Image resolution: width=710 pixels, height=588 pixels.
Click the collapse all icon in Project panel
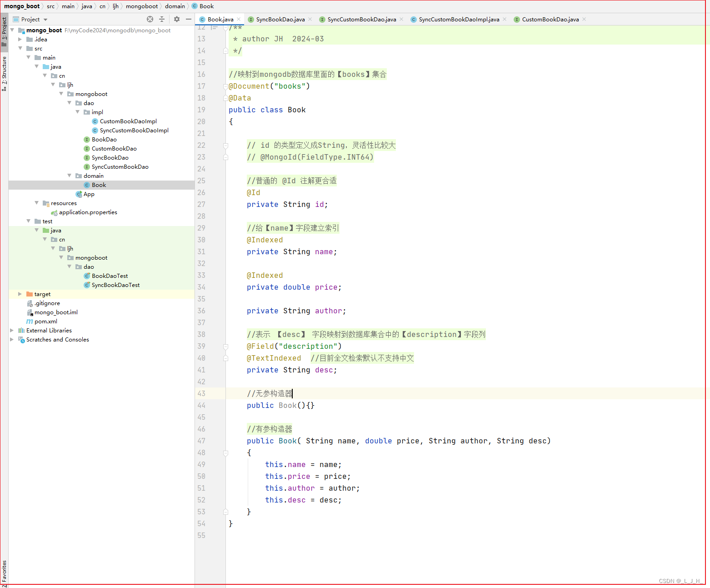pos(162,19)
